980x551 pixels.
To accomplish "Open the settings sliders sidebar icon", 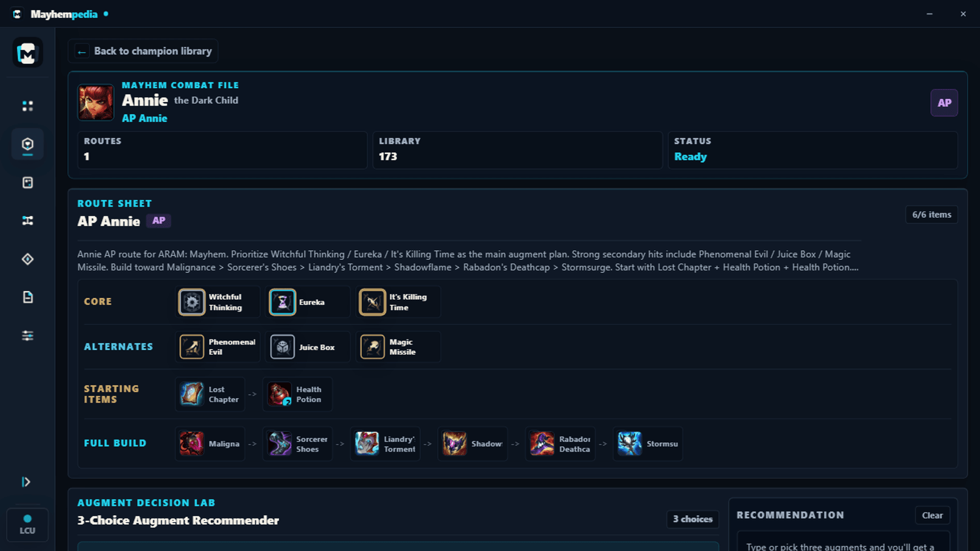I will (27, 335).
